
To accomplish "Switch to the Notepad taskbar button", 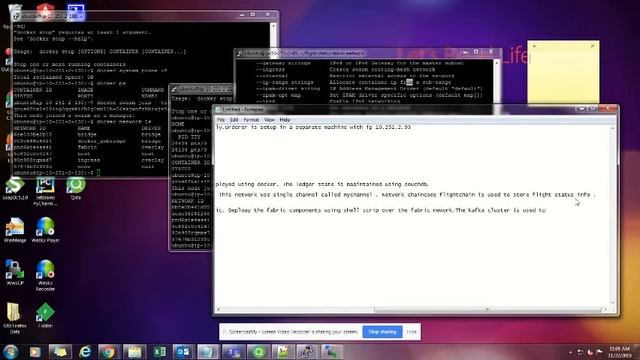I will (208, 352).
